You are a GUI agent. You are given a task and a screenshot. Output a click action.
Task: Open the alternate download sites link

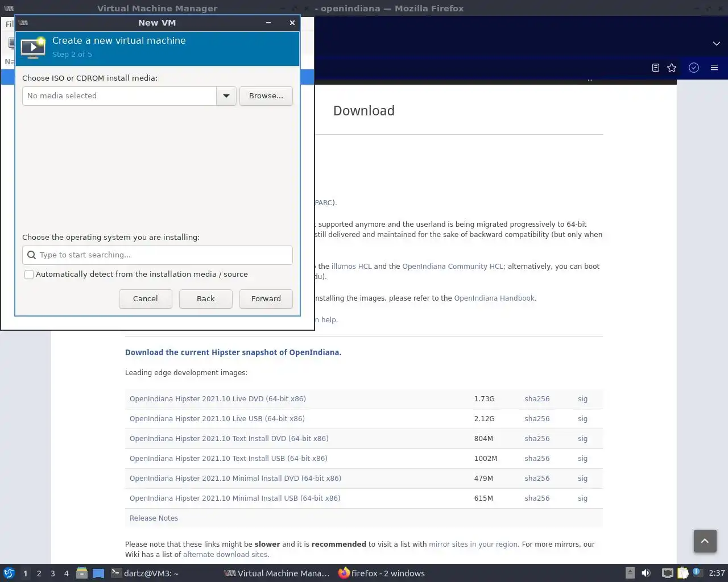pos(225,555)
